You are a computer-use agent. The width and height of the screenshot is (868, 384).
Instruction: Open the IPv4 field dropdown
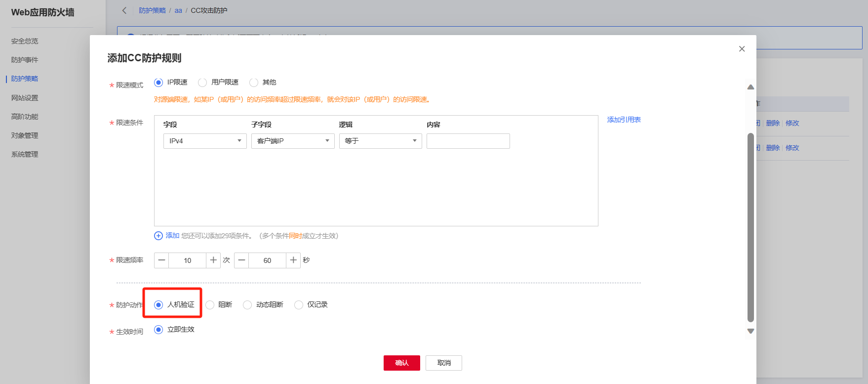pyautogui.click(x=205, y=141)
